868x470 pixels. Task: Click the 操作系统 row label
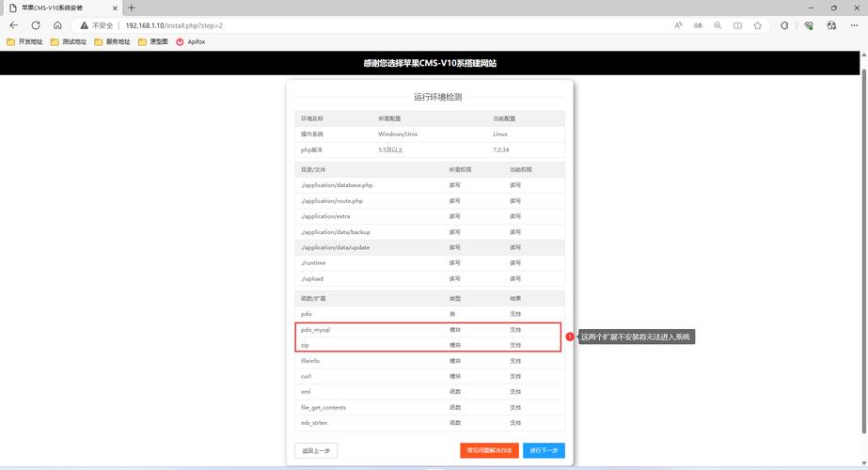coord(312,134)
